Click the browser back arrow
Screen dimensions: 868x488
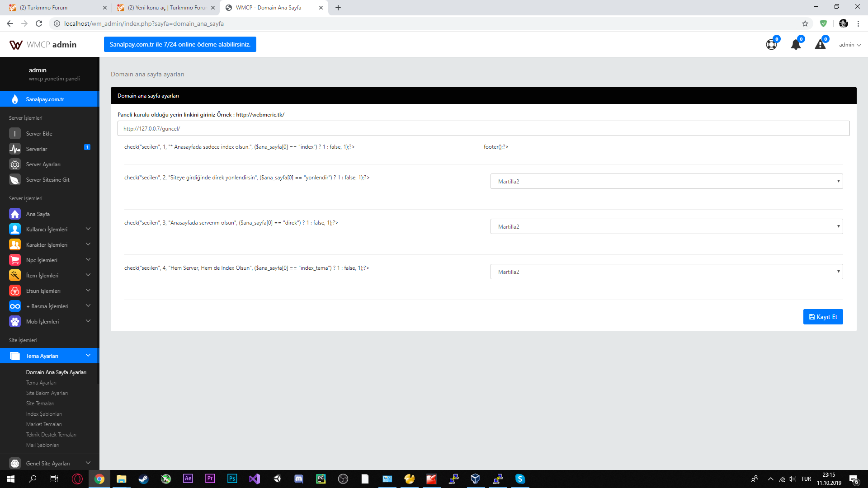(10, 23)
